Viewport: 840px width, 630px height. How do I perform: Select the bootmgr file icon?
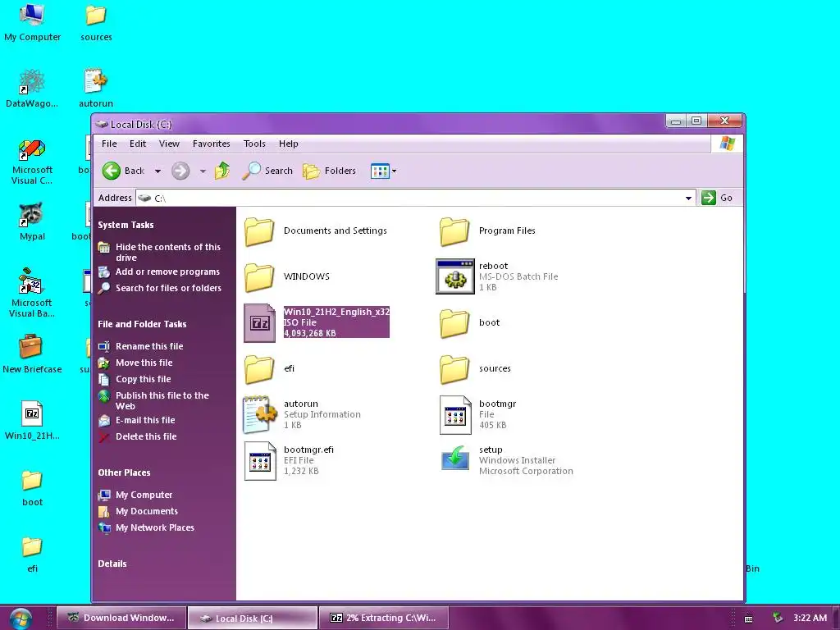pos(455,414)
